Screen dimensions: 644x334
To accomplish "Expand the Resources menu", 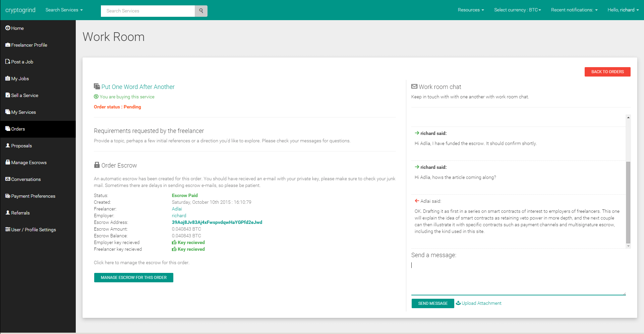I will (471, 10).
